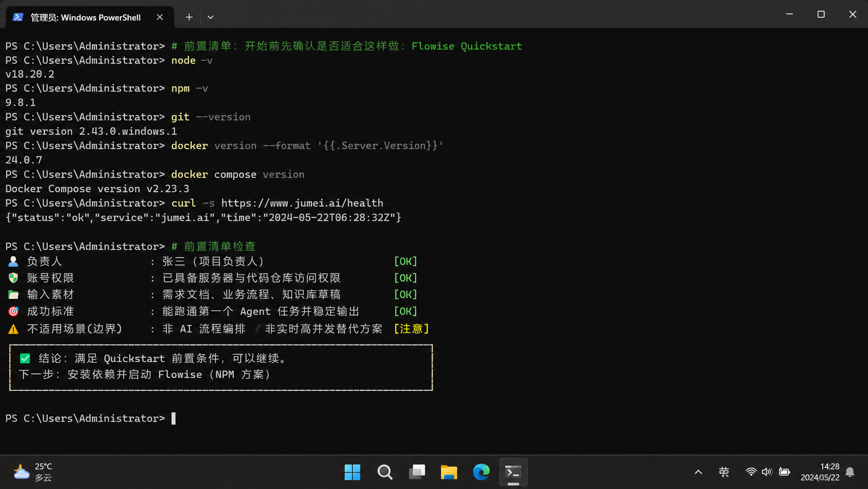Switch the input method indicator

[724, 472]
